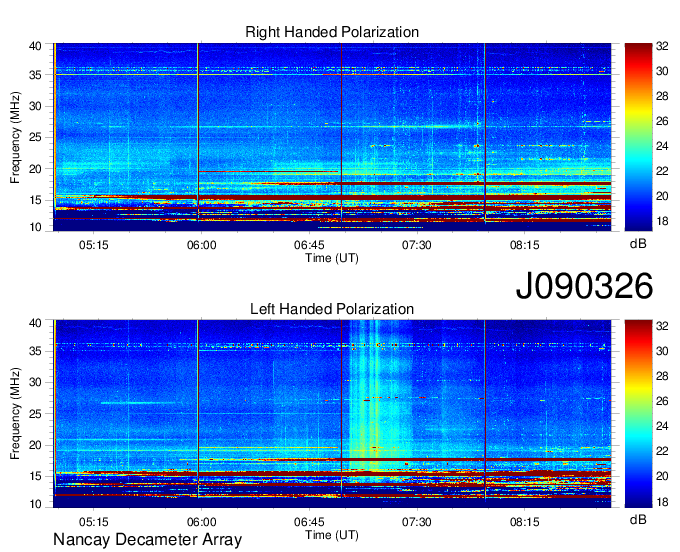The image size is (680, 552).
Task: Click the 35 MHz tick on Left Handed plot
Action: (35, 351)
